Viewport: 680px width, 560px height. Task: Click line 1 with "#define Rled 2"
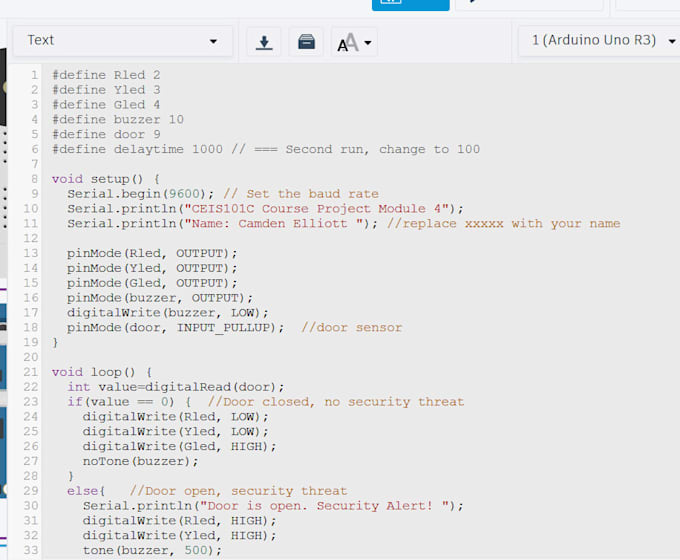106,75
